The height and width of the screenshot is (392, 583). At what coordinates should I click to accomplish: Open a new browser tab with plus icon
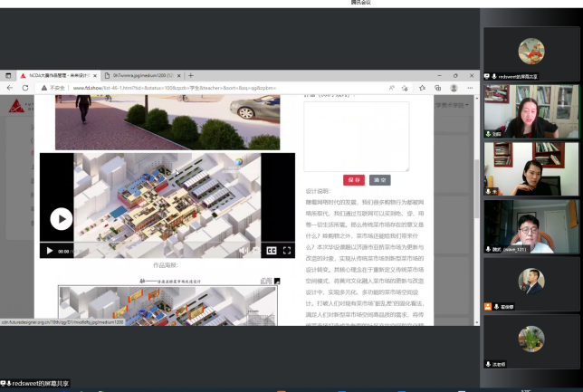click(x=191, y=75)
